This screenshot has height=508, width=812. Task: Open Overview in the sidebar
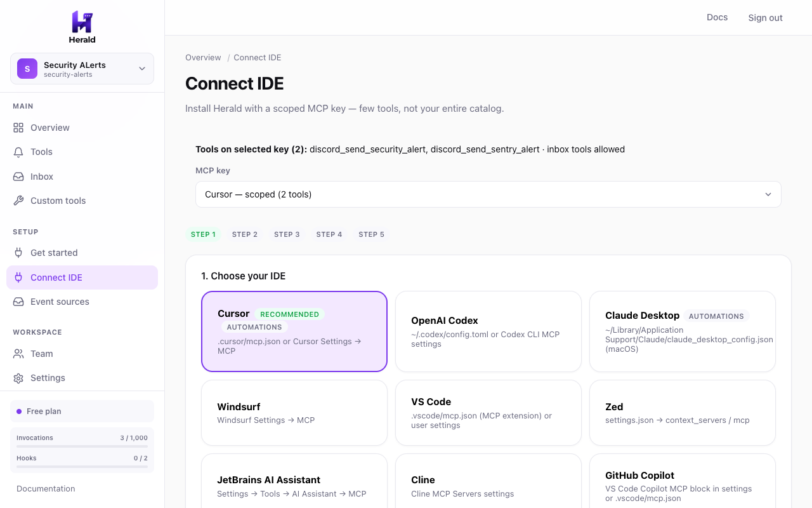[x=82, y=128]
